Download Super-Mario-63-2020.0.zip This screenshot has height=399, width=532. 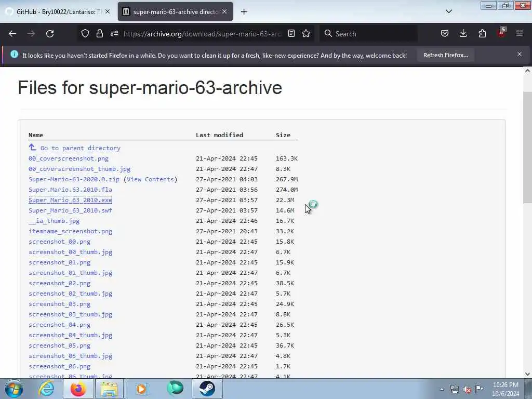74,179
